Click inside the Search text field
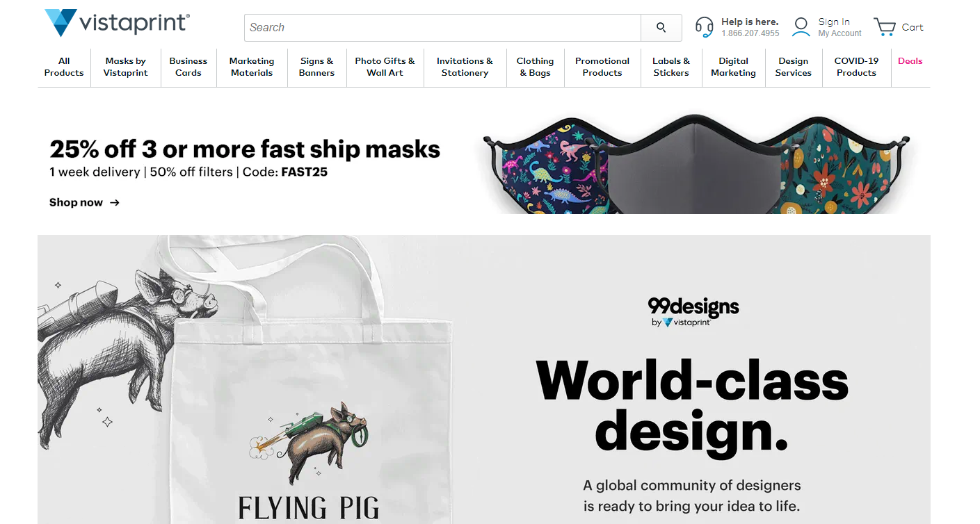Screen dimensions: 980x524 click(x=442, y=28)
